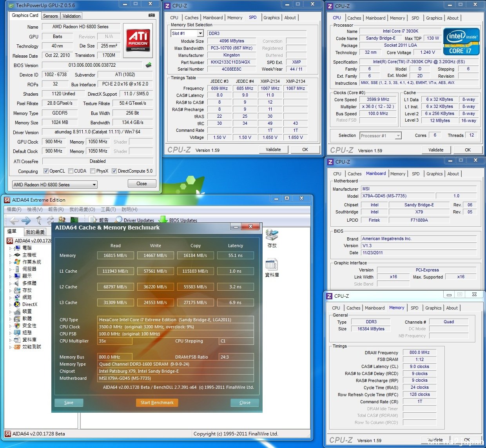Switch to the Sensors tab in GPU-Z
The height and width of the screenshot is (448, 486).
point(50,16)
